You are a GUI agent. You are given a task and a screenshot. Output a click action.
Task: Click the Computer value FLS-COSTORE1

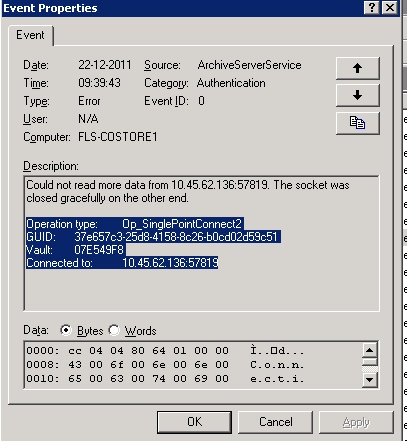(x=118, y=137)
